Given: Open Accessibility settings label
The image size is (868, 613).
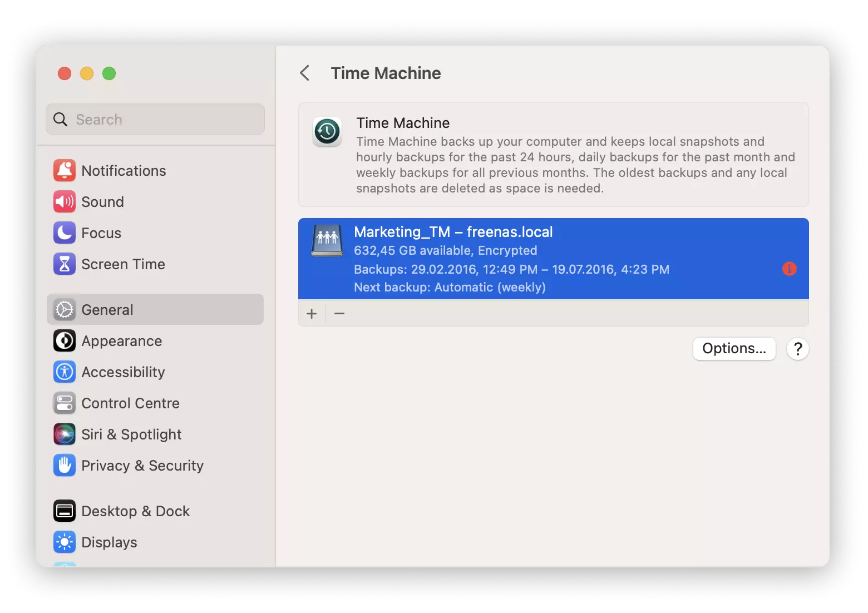Looking at the screenshot, I should (x=123, y=372).
